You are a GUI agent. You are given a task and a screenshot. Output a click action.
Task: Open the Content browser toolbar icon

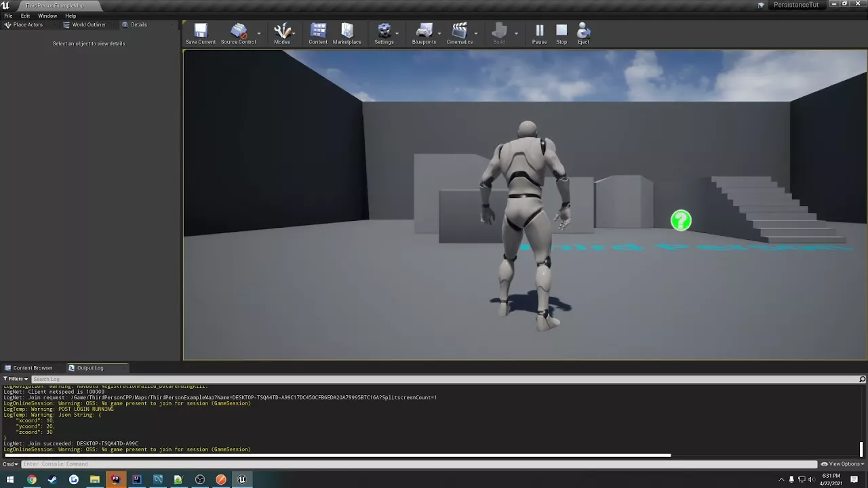pos(318,32)
